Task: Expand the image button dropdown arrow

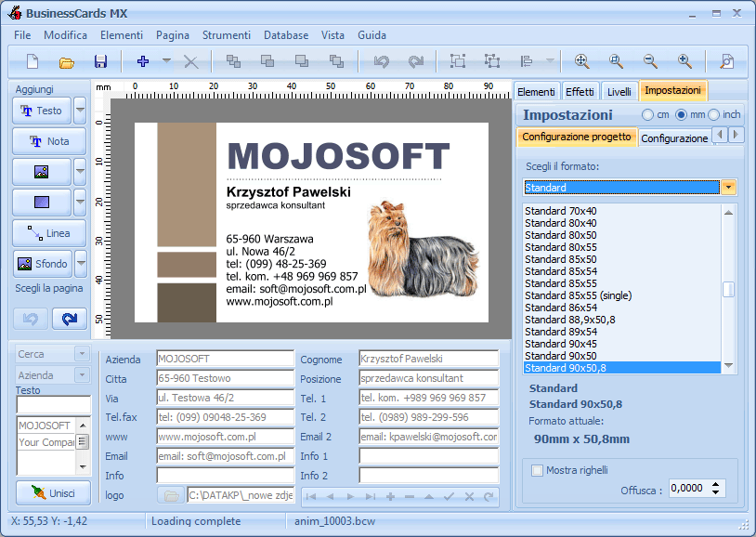Action: click(x=80, y=172)
